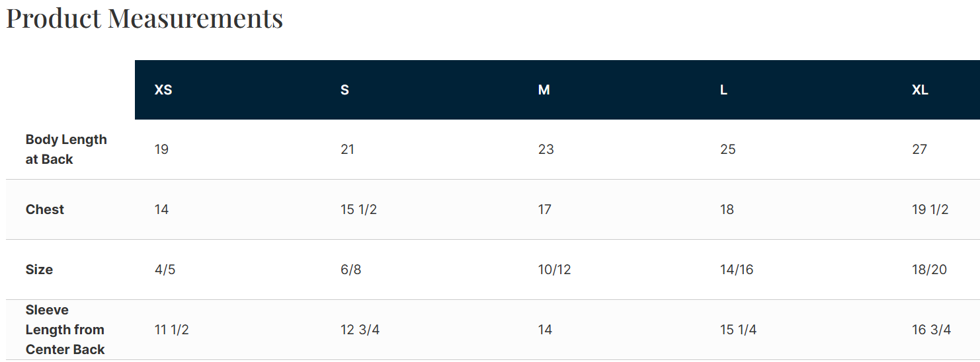Select the XL size value 18/20
Screen dimensions: 980x362
[x=929, y=270]
